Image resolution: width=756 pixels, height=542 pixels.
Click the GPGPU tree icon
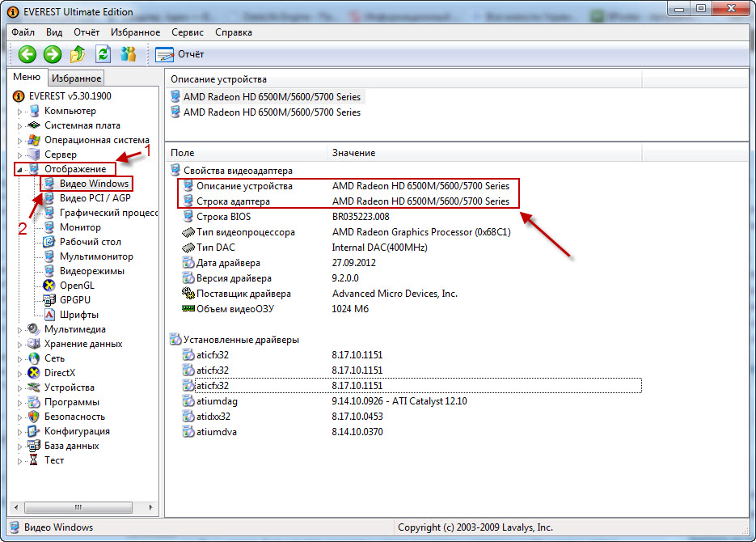point(49,300)
